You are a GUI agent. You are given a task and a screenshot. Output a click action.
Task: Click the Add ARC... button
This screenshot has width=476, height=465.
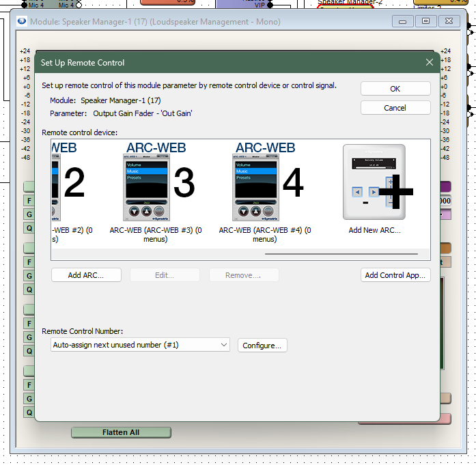point(86,275)
